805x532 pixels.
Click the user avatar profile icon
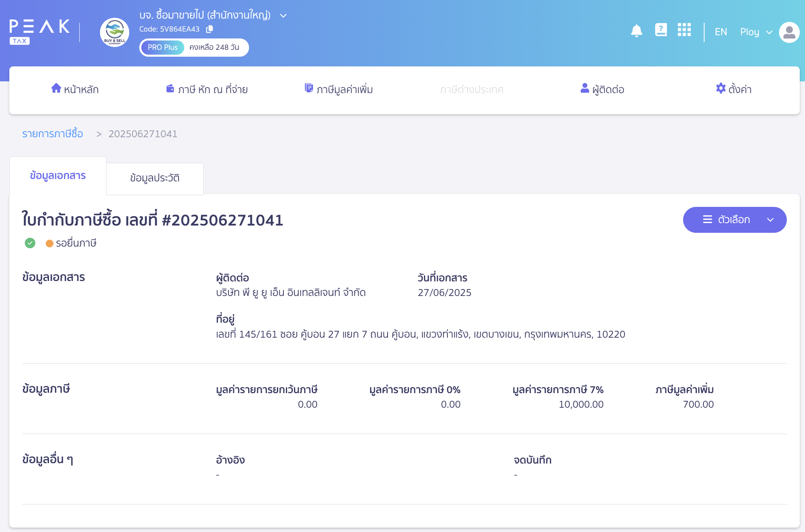789,32
